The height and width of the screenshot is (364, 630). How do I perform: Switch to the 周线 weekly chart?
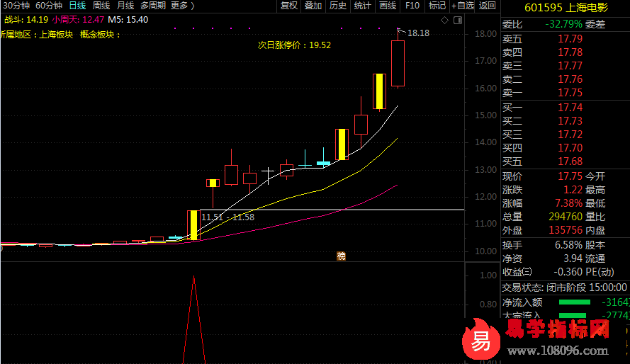[101, 6]
